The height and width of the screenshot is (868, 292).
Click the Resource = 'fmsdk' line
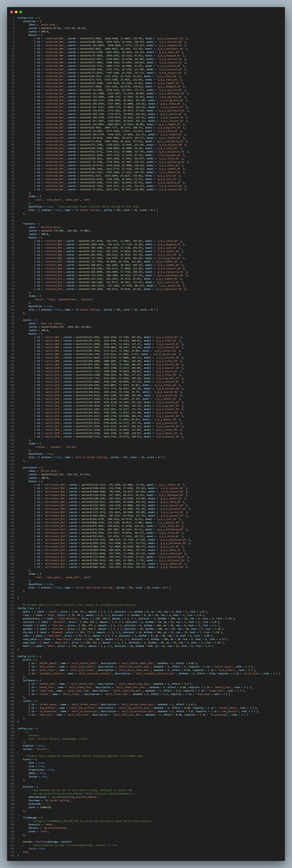coord(42,825)
